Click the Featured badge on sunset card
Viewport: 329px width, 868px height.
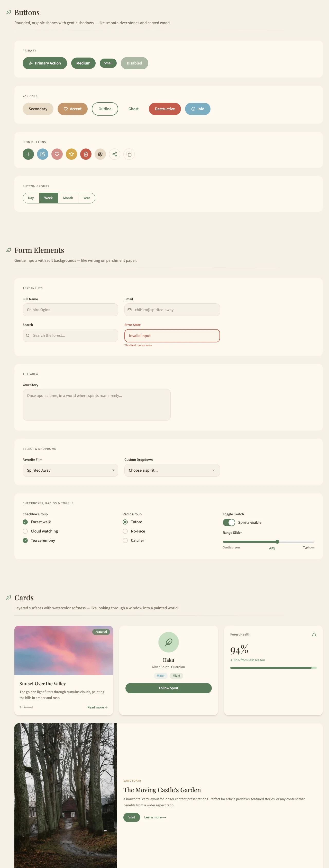click(x=101, y=632)
